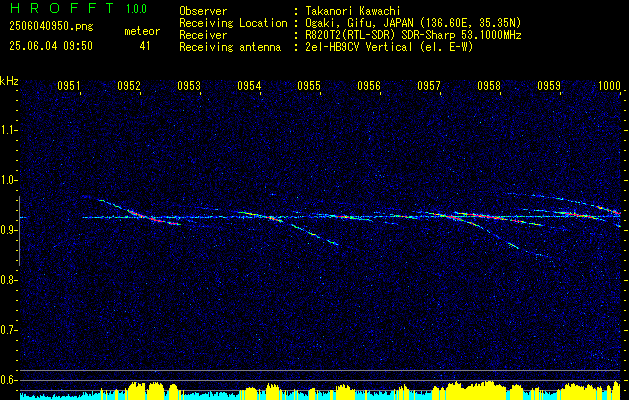Click the Receiver label
This screenshot has height=400, width=629.
[x=203, y=35]
